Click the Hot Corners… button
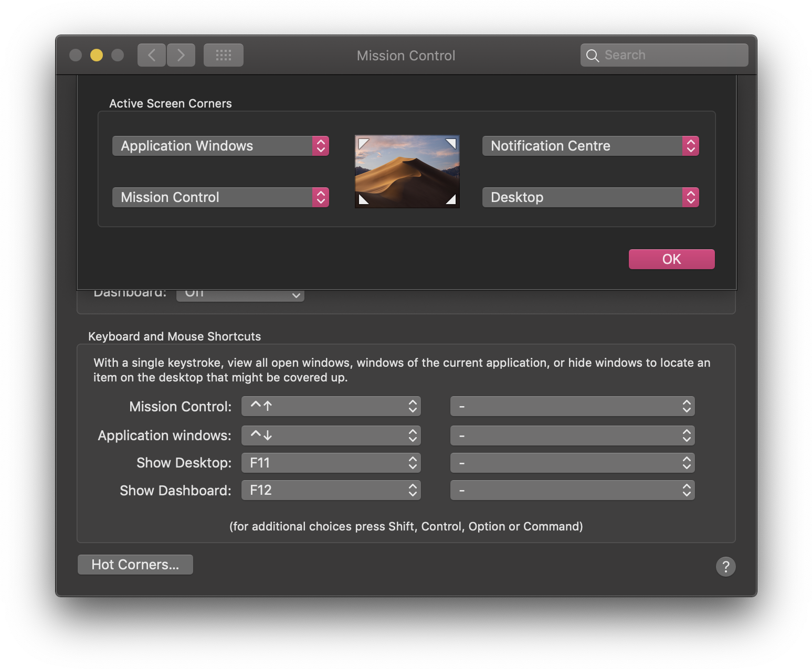This screenshot has height=669, width=812. [x=135, y=565]
